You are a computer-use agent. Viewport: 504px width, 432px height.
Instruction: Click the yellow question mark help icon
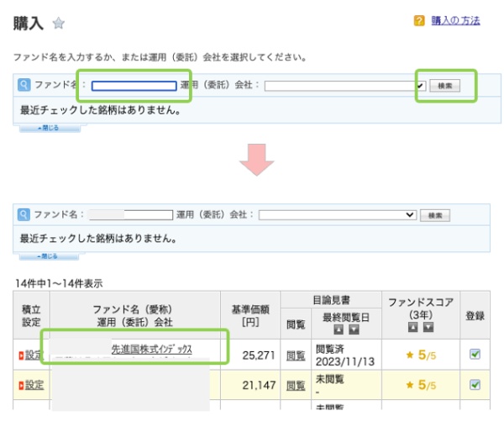[x=419, y=21]
